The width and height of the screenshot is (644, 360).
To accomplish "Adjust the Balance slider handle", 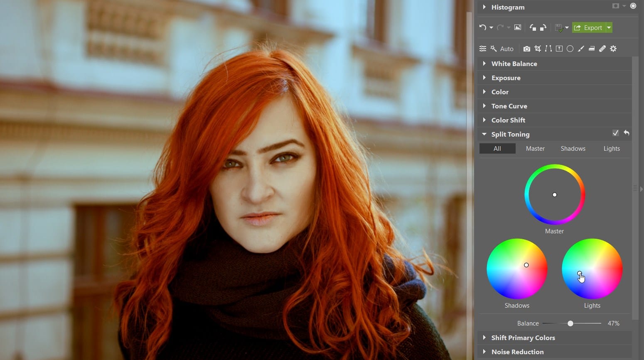I will tap(570, 323).
